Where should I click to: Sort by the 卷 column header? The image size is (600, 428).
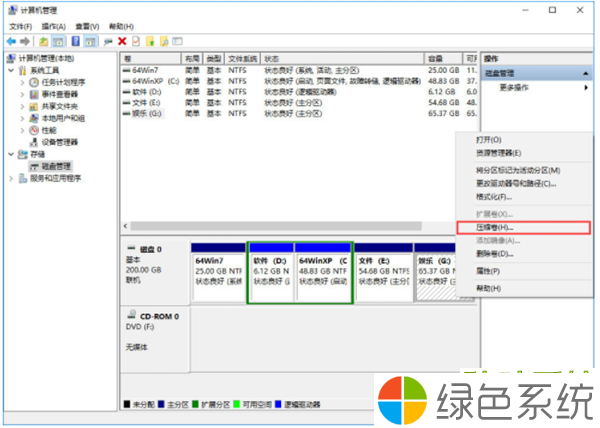(151, 59)
